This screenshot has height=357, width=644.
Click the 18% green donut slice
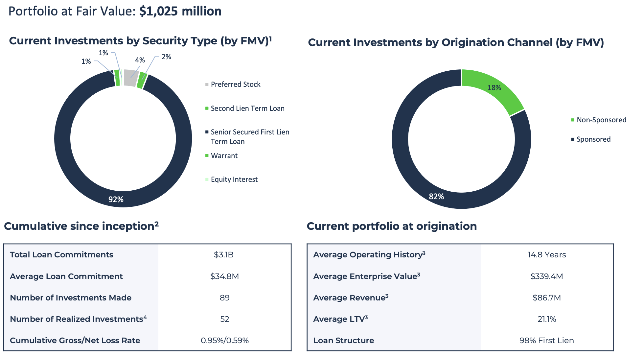click(494, 88)
